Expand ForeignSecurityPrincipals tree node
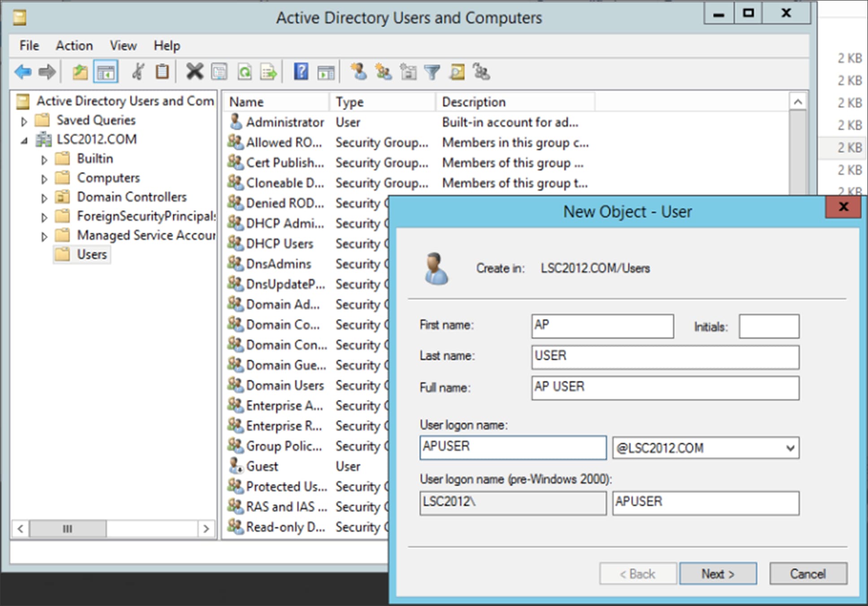Screen dimensions: 868x606 point(44,217)
